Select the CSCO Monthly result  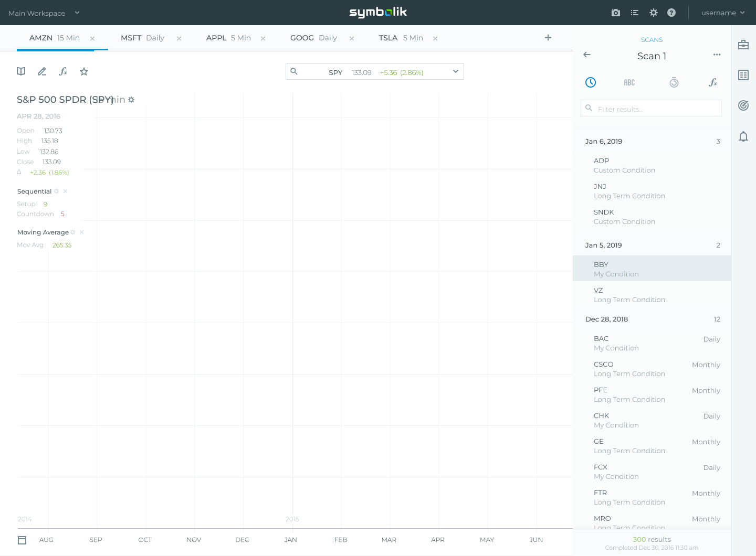652,369
